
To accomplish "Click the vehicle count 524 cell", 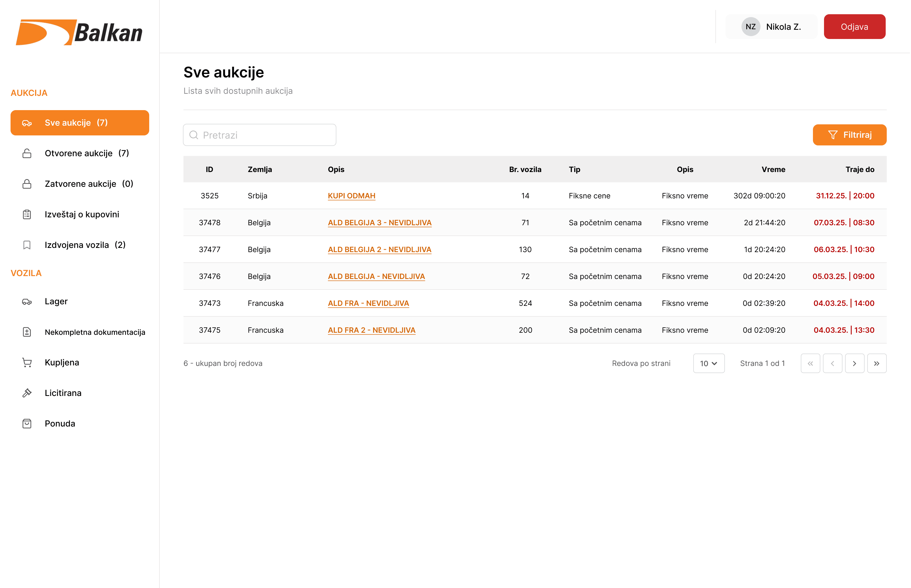I will point(525,303).
